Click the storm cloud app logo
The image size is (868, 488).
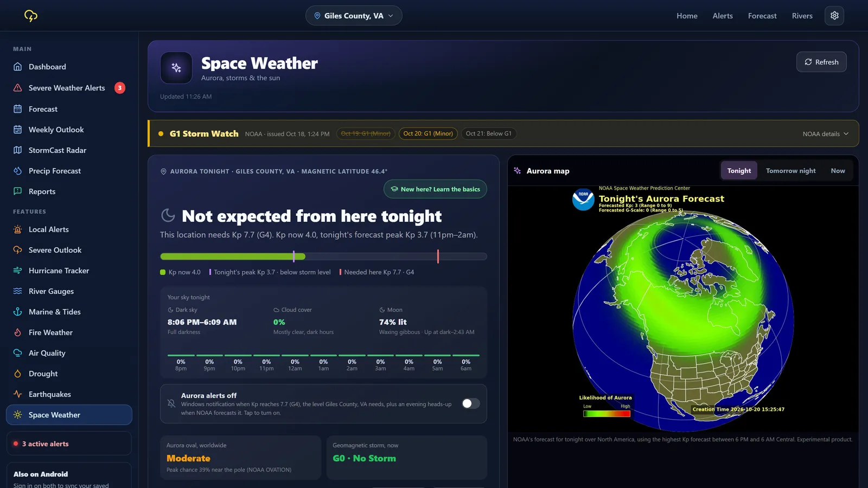pyautogui.click(x=31, y=16)
